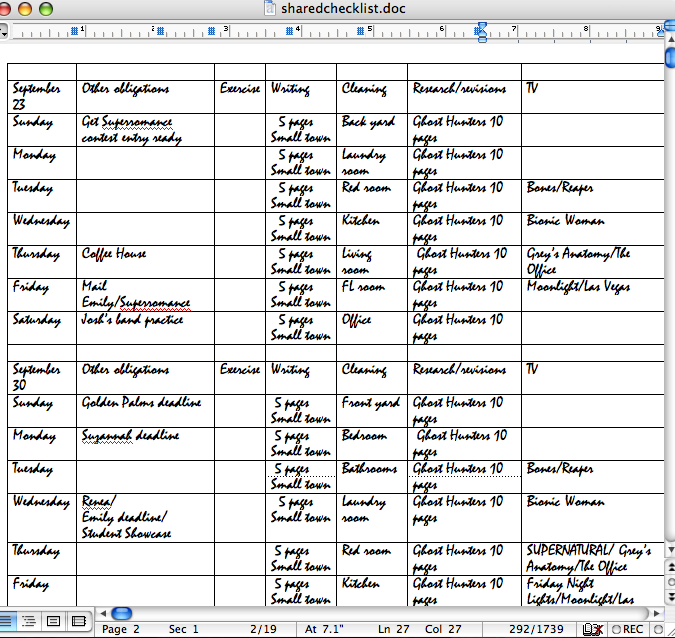Click right indent marker at ruler inch 9

tap(661, 31)
